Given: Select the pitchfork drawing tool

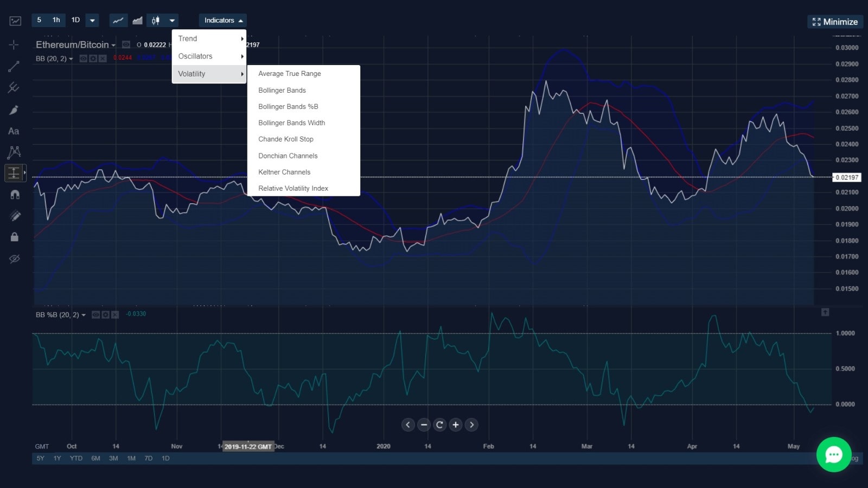Looking at the screenshot, I should (x=14, y=87).
